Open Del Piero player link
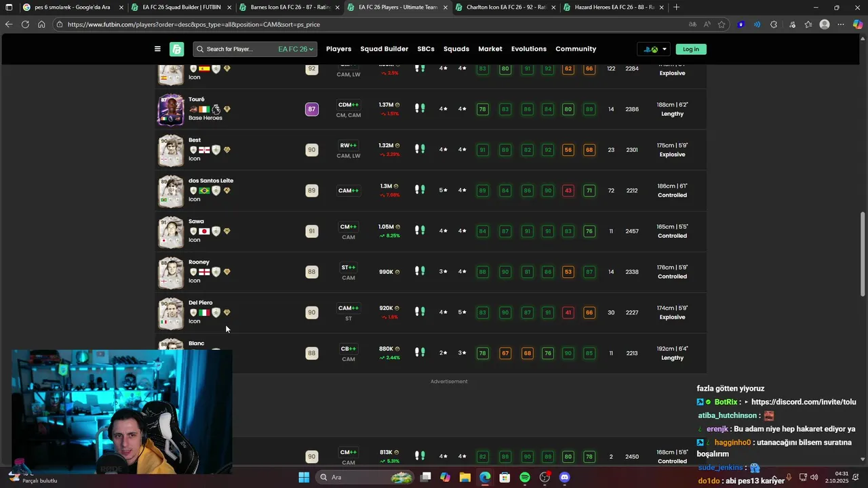Screen dimensions: 868x488 tap(201, 302)
